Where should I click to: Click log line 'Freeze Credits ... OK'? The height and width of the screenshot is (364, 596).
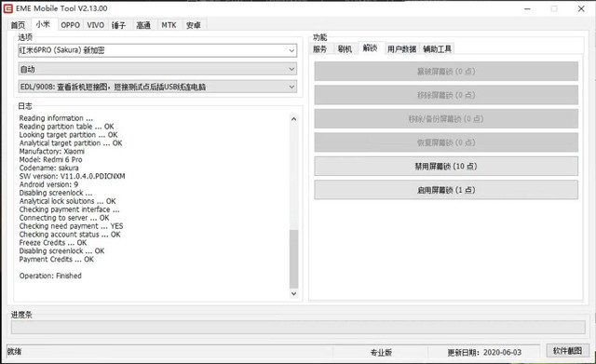tap(53, 242)
